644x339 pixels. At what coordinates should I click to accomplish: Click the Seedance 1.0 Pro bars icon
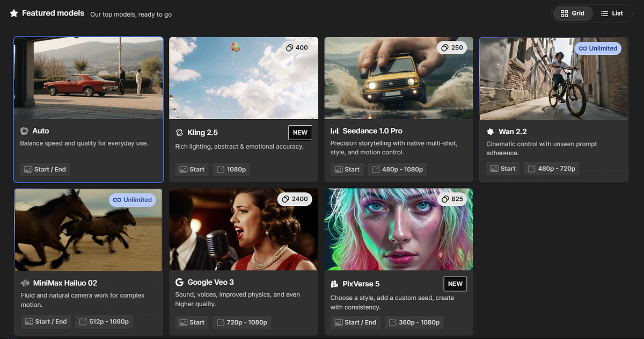tap(334, 131)
